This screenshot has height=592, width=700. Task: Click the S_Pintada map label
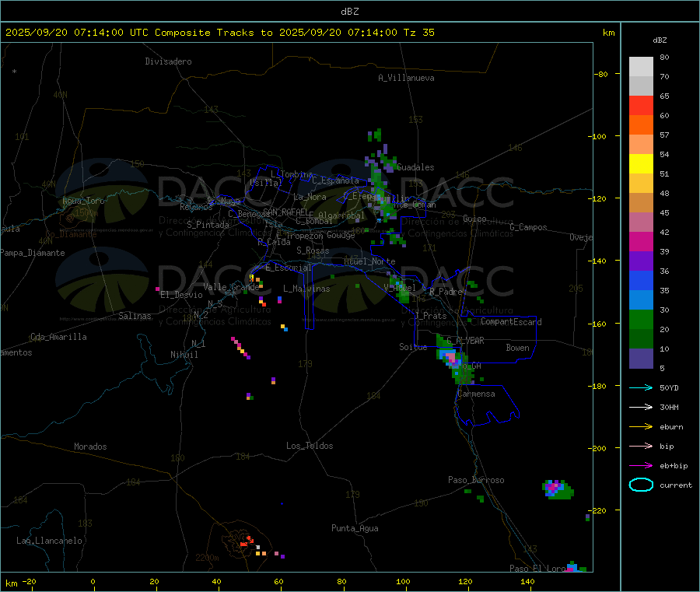[x=208, y=225]
